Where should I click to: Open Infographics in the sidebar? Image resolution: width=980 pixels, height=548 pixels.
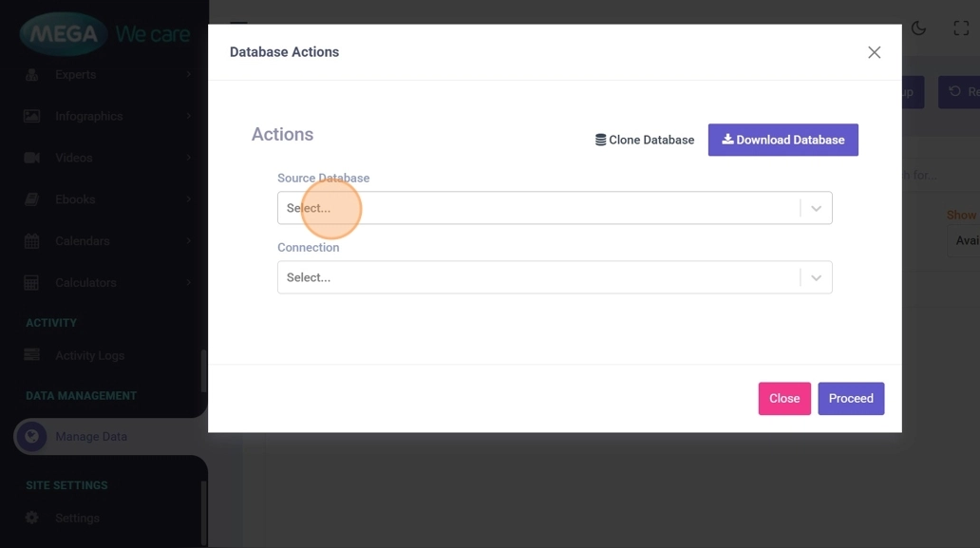tap(89, 116)
